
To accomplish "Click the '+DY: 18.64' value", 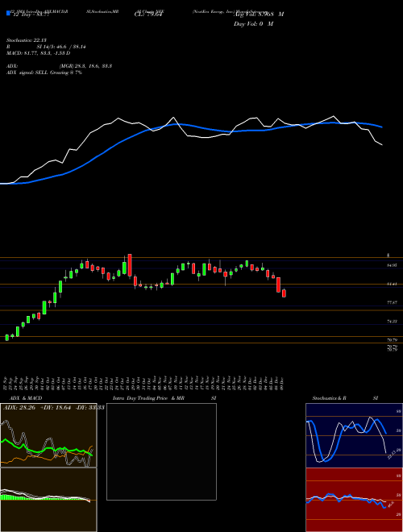I will pyautogui.click(x=54, y=407).
